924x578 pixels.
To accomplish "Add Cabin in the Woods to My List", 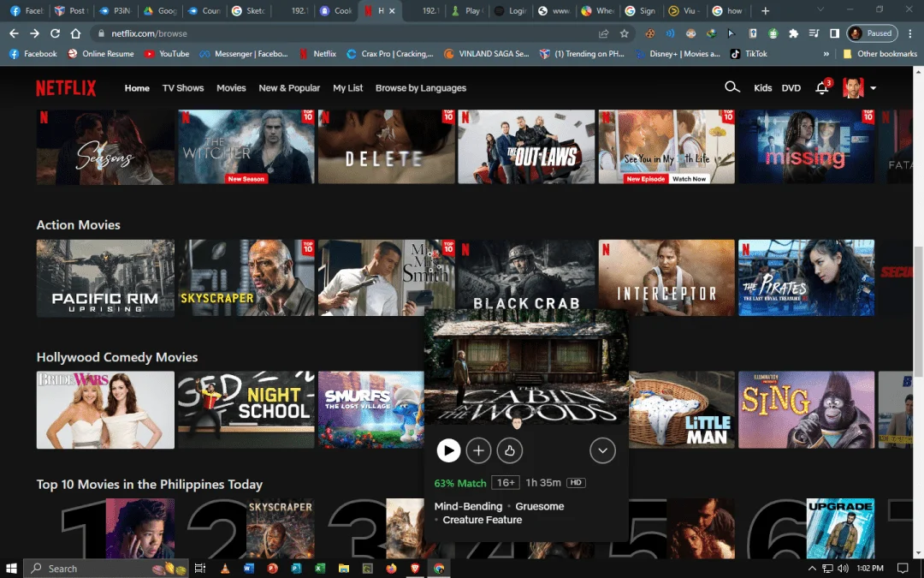I will 478,450.
